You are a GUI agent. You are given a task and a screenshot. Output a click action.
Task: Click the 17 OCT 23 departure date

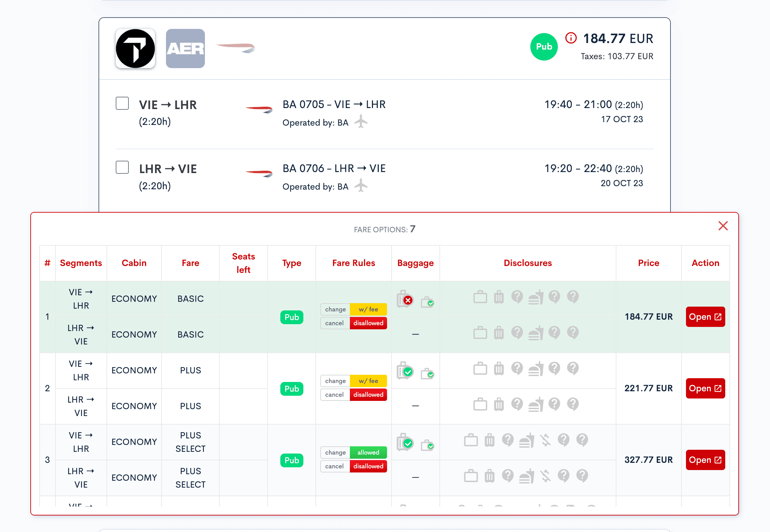click(x=622, y=119)
